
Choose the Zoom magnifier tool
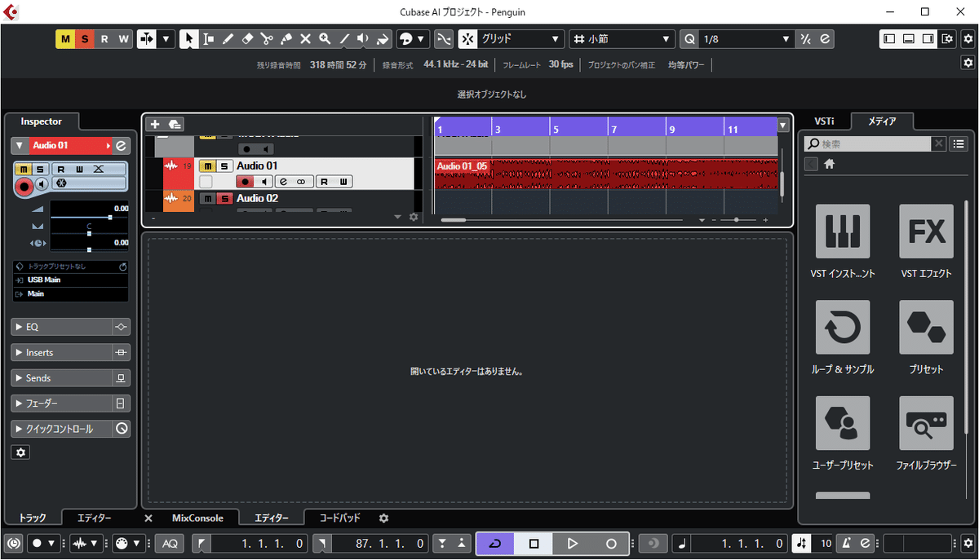click(325, 38)
